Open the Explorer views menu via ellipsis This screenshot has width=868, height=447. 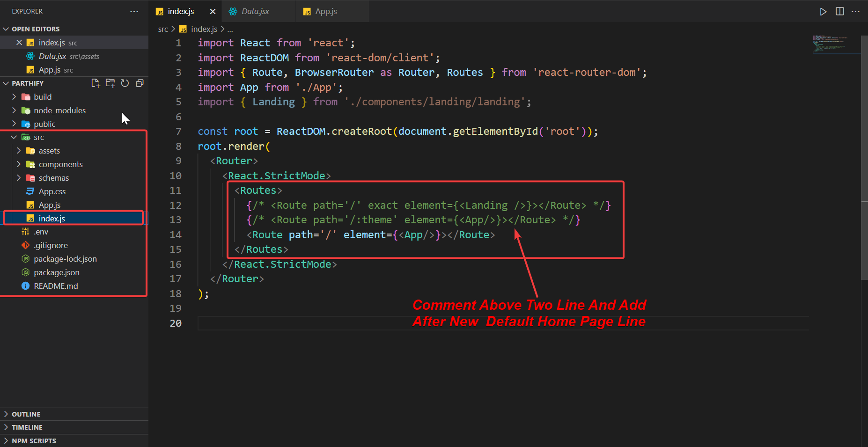[134, 11]
